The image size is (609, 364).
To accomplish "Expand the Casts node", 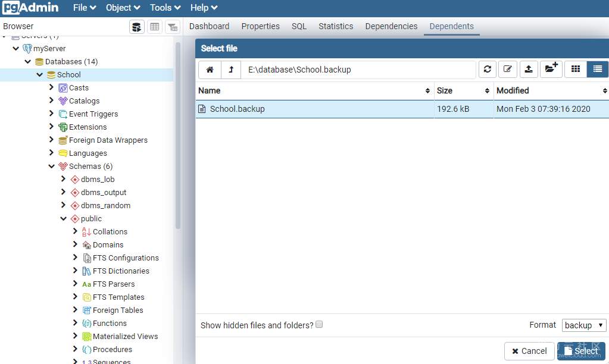I will click(51, 87).
